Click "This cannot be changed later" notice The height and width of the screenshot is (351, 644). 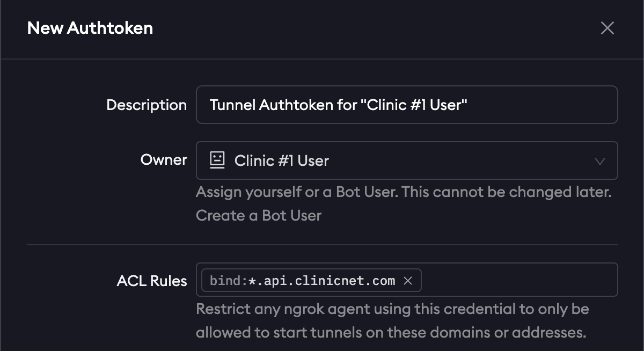(x=507, y=192)
